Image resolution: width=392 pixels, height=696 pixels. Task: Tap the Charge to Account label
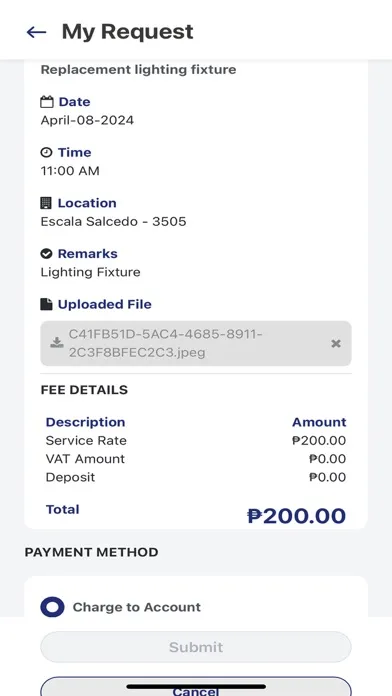(137, 607)
